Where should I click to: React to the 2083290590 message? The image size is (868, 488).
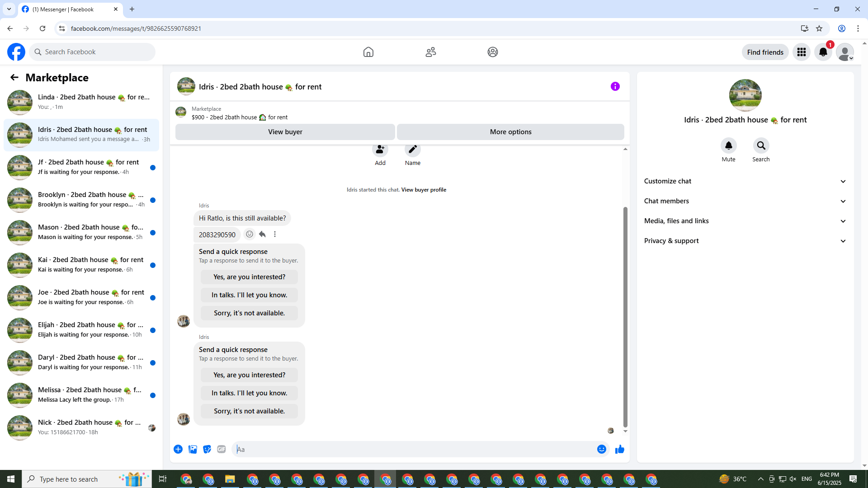click(250, 234)
